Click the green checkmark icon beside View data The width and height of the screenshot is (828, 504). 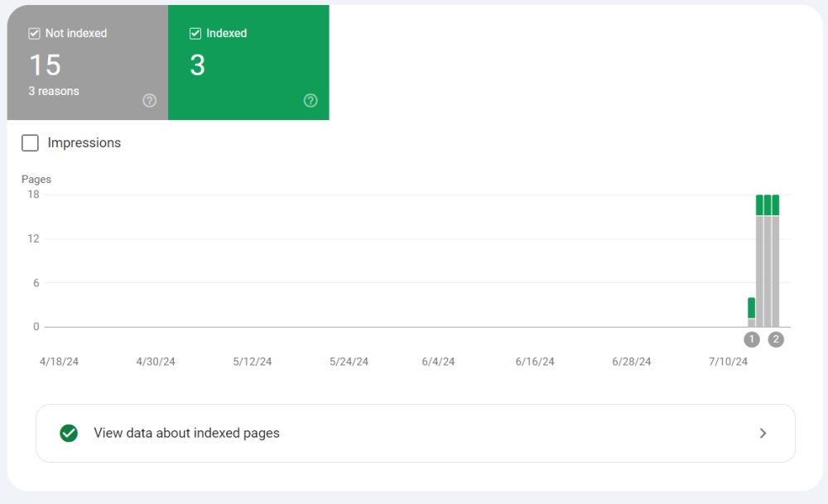click(x=69, y=433)
